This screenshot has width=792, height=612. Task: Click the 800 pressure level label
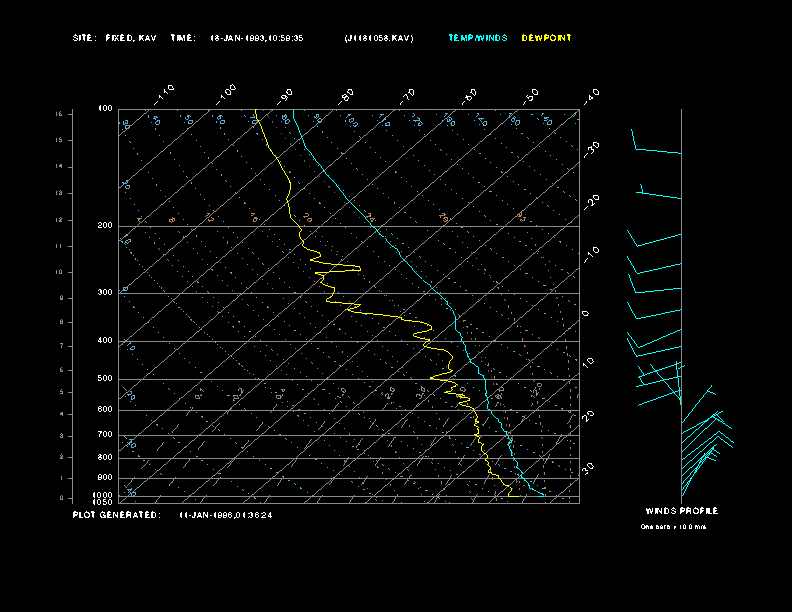(x=105, y=457)
